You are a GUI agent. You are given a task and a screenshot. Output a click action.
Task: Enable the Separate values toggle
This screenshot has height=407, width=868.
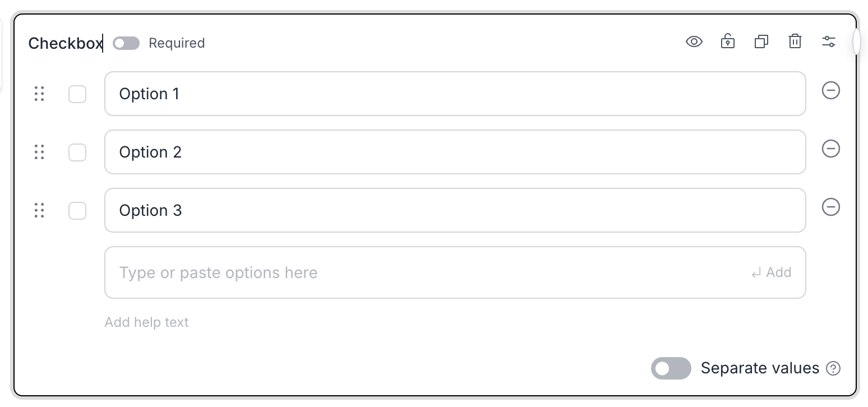[x=671, y=368]
